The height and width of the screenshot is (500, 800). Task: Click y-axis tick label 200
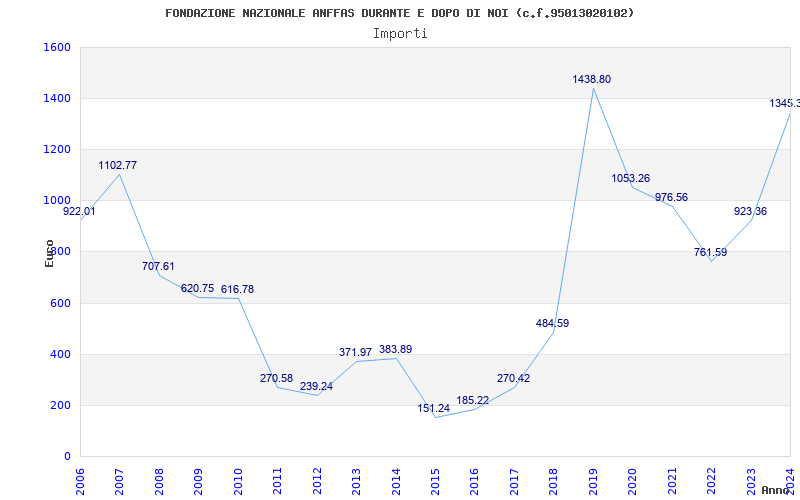(60, 406)
